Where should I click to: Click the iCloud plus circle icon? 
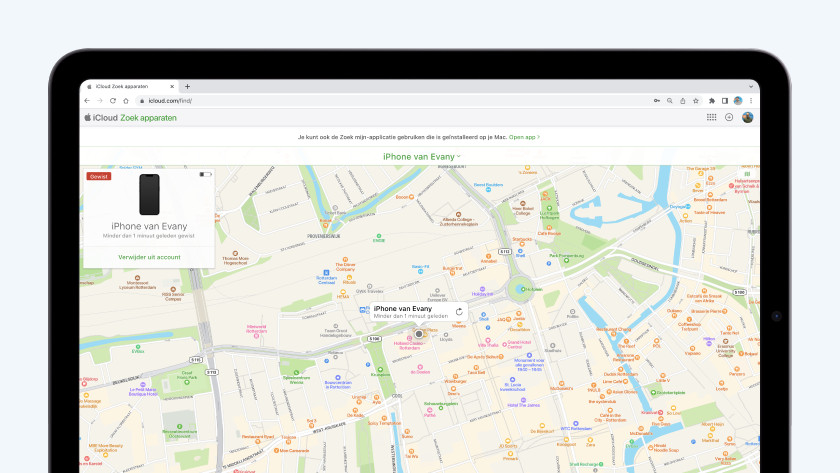point(729,117)
